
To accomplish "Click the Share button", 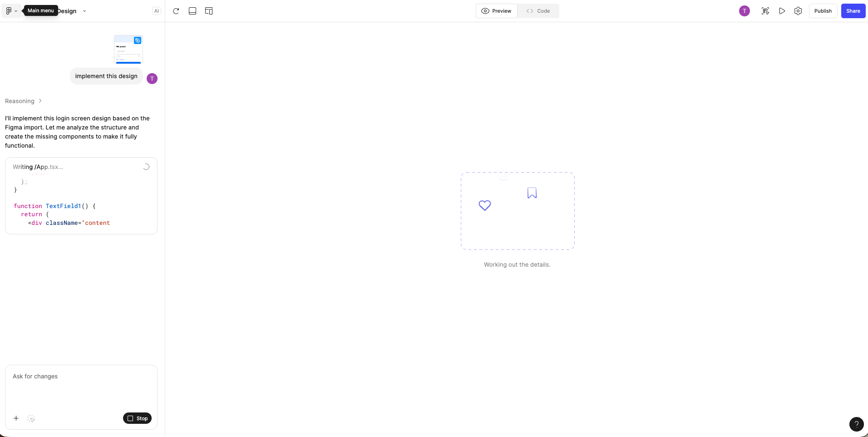I will (x=854, y=11).
